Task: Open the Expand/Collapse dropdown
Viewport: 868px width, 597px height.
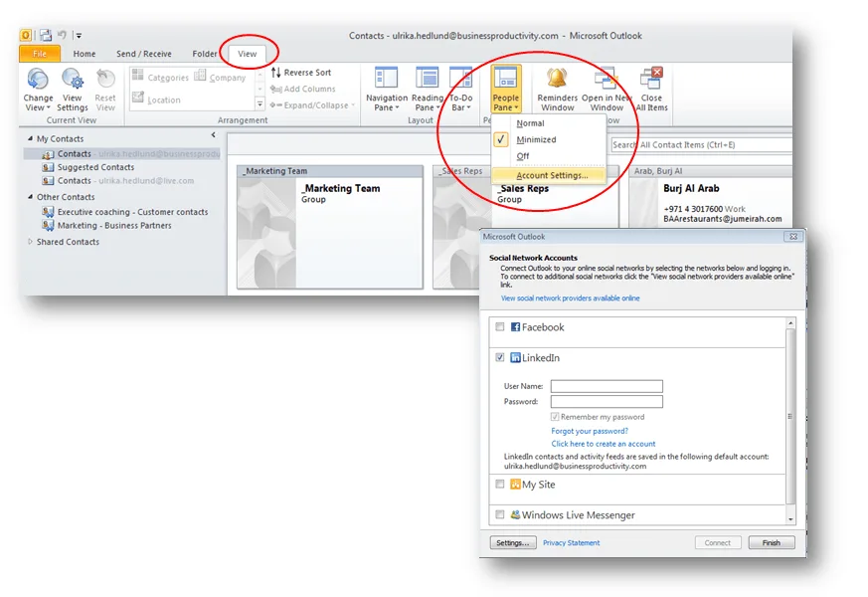Action: [x=313, y=105]
